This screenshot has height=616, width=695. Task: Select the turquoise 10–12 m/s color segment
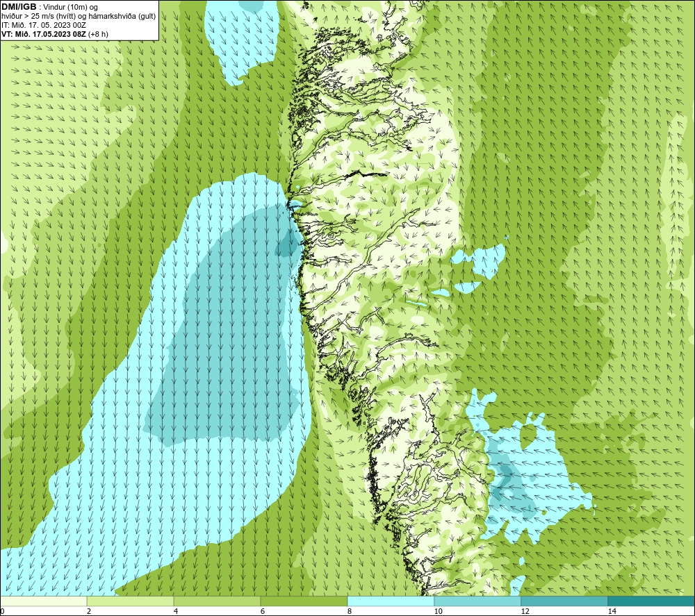tap(478, 601)
